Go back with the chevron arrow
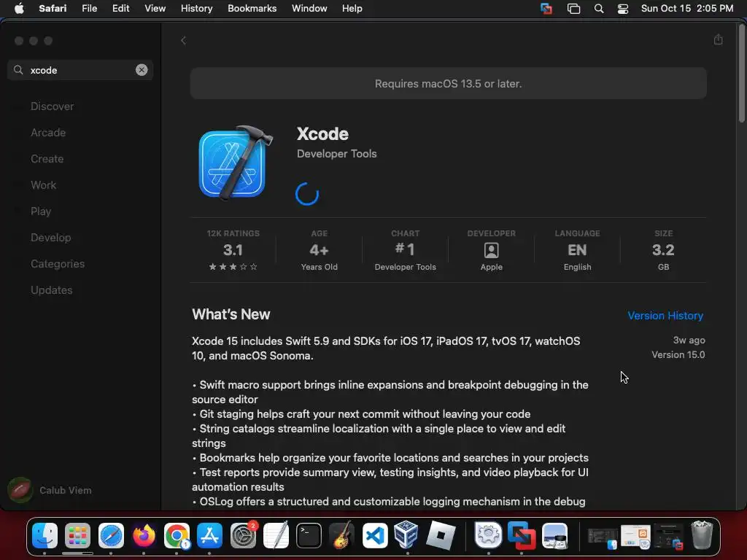Screen dimensions: 747x560 point(183,41)
